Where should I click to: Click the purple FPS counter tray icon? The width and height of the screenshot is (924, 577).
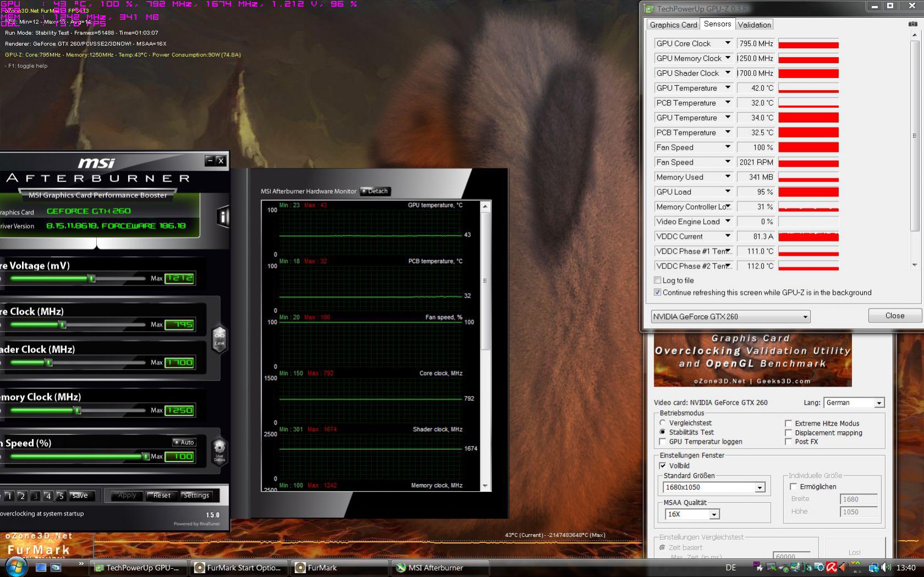pos(758,568)
